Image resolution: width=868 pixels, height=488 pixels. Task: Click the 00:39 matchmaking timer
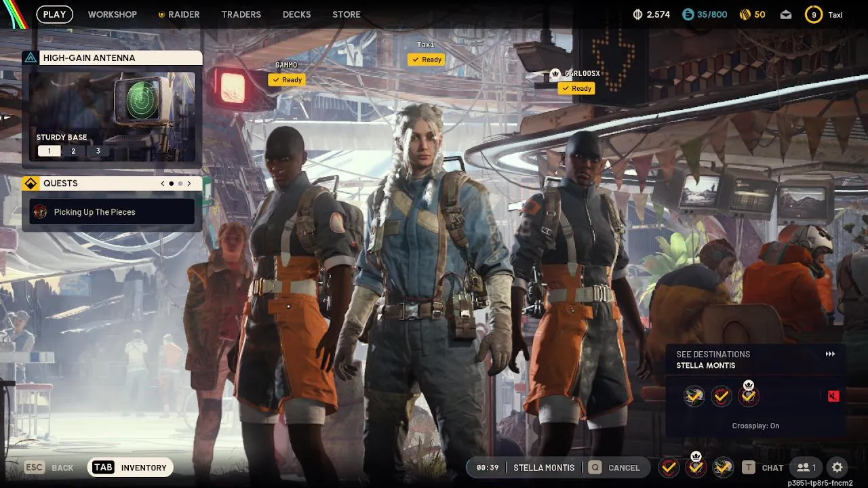click(488, 468)
